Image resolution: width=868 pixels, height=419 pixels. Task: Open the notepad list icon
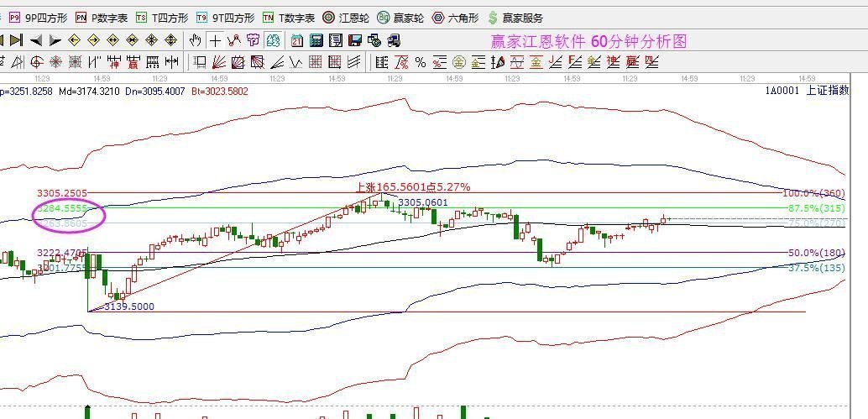(x=336, y=40)
